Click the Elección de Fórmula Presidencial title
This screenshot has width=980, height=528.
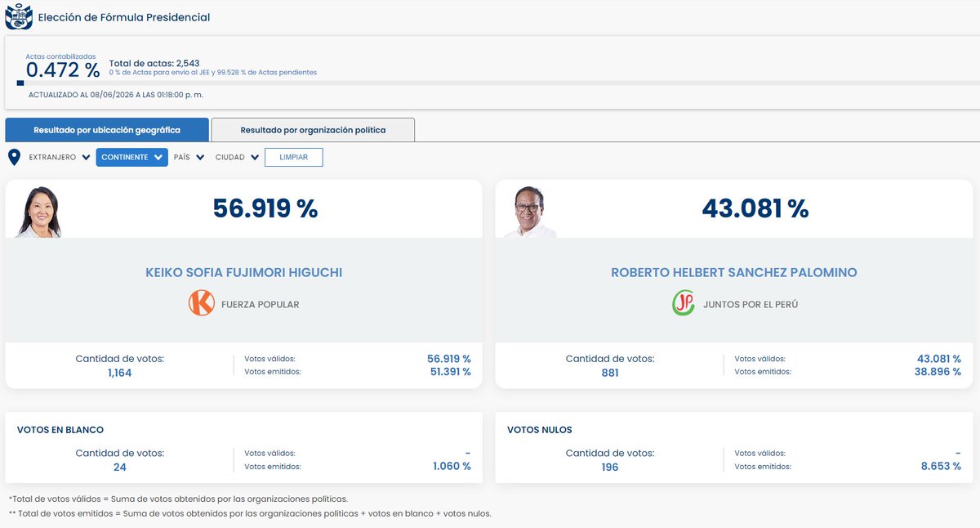[x=124, y=17]
